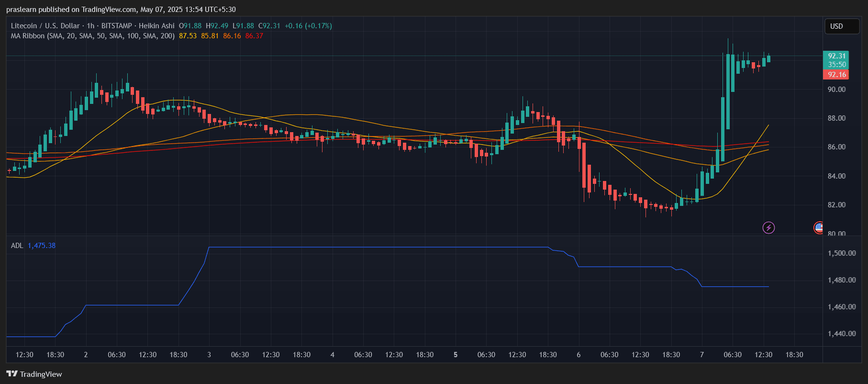The image size is (868, 384).
Task: Click the close price value C92.31
Action: (x=269, y=26)
